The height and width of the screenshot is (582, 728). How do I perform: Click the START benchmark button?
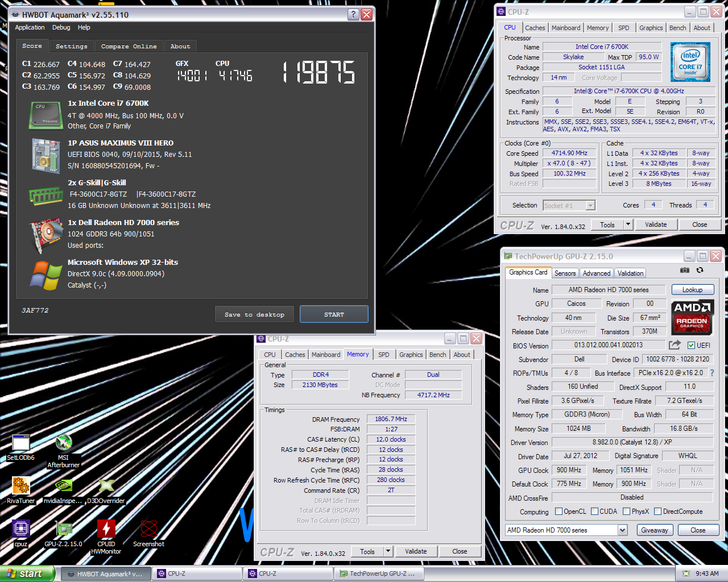click(x=334, y=314)
